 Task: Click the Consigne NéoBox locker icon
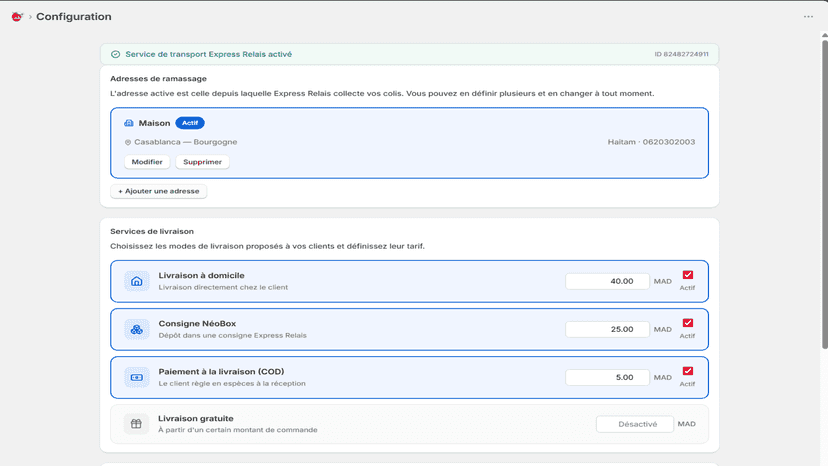coord(137,329)
